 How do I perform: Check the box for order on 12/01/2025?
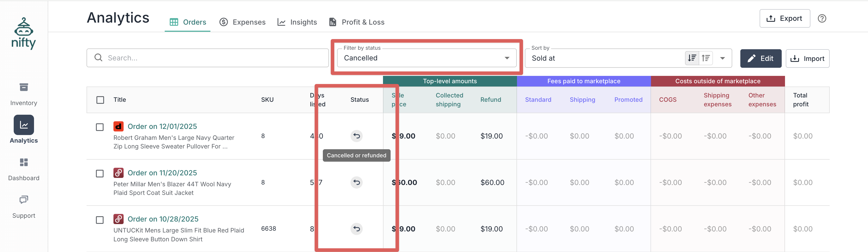point(100,127)
